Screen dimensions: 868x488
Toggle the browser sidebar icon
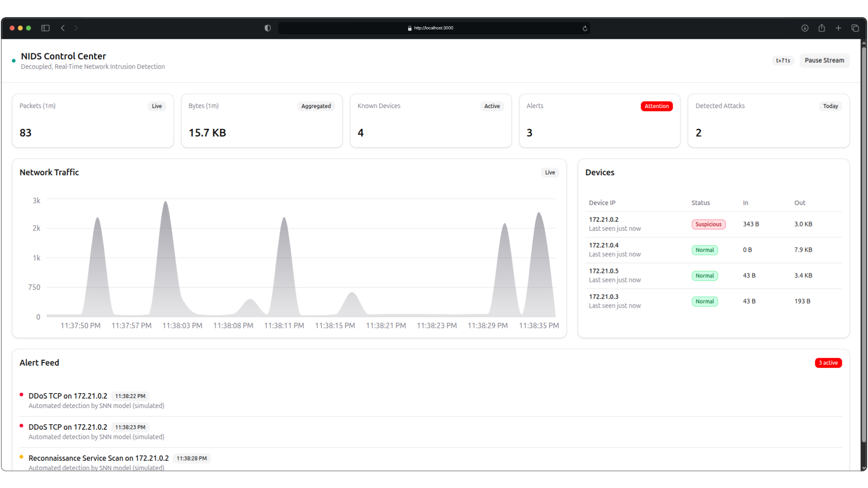click(x=45, y=28)
